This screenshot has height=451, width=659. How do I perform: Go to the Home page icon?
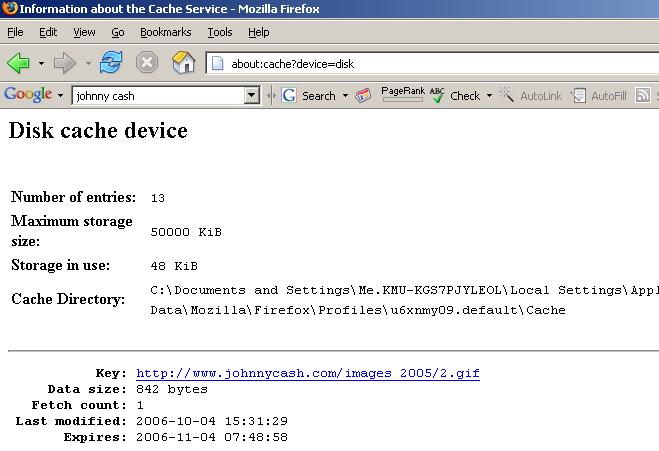click(x=184, y=63)
